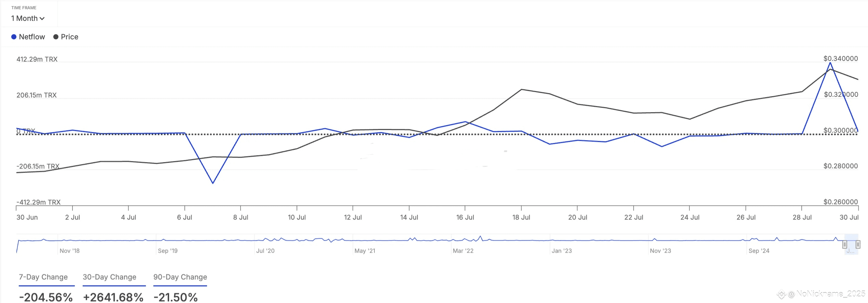Screen dimensions: 868x303
Task: Grab the right range navigator handle
Action: click(x=858, y=245)
